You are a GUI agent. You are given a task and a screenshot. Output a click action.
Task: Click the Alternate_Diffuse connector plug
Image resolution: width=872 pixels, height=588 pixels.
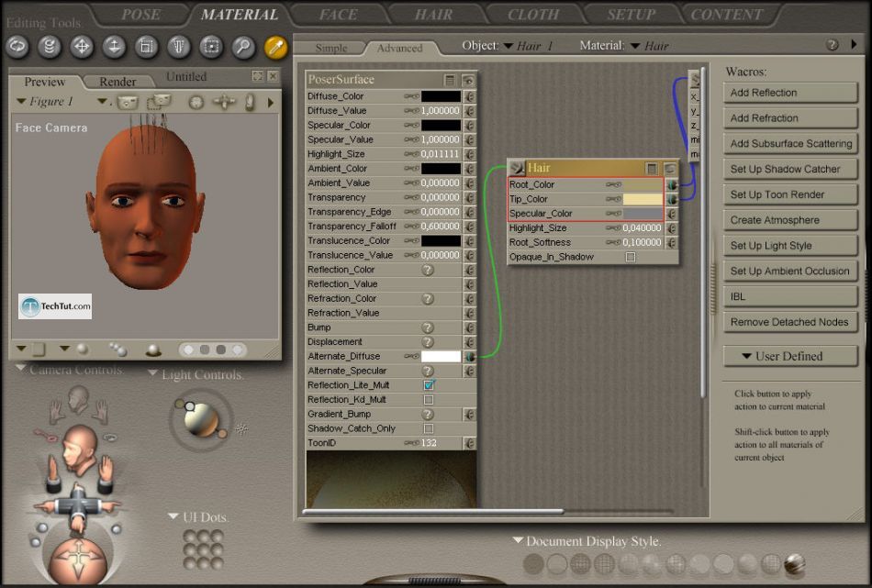click(x=470, y=356)
